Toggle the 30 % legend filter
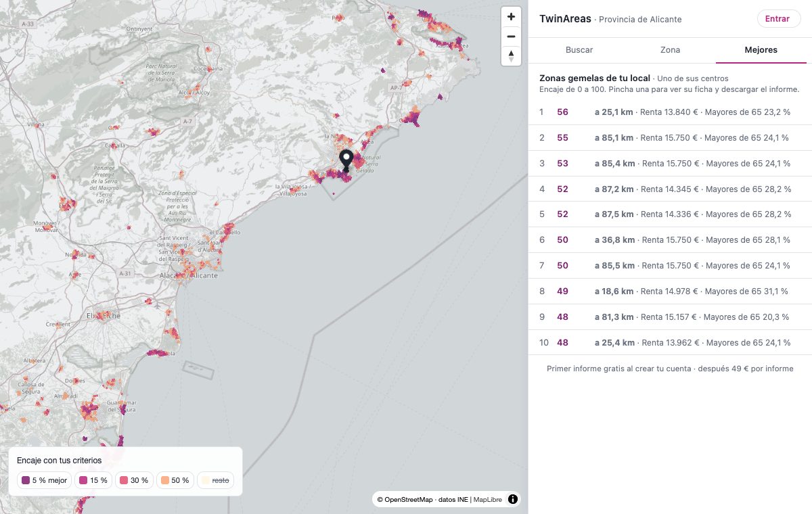The height and width of the screenshot is (514, 812). pos(134,481)
